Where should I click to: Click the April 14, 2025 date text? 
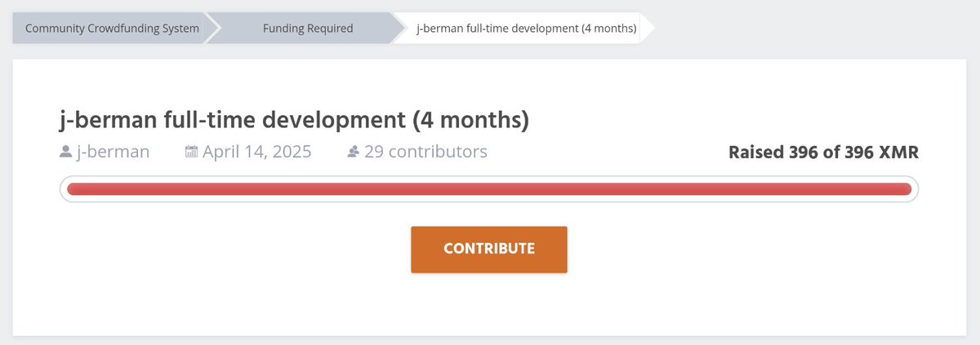257,152
